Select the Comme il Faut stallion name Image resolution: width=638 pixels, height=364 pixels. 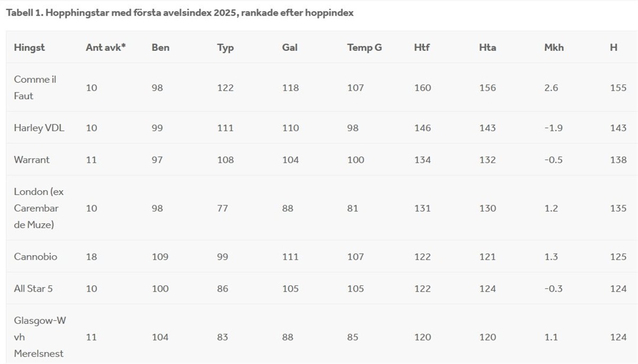(35, 88)
